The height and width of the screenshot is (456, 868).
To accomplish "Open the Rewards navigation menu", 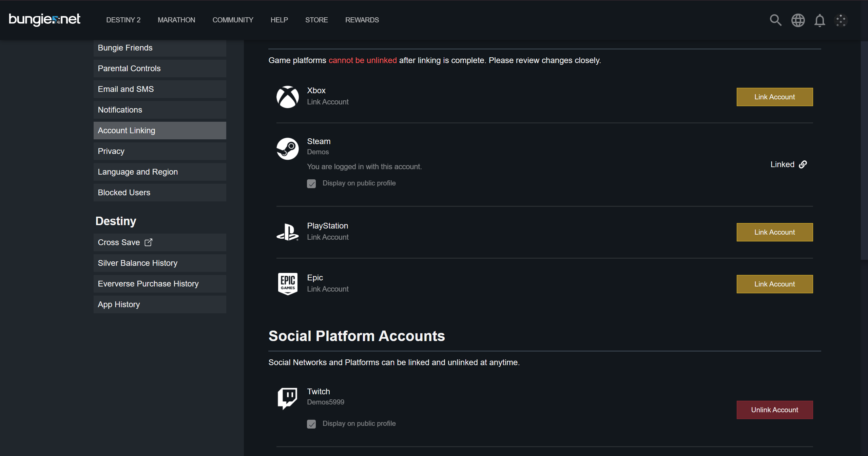I will pos(362,20).
